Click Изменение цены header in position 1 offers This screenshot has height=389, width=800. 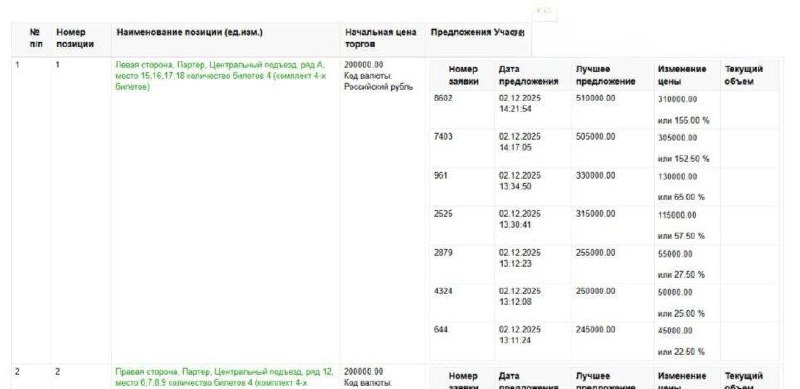point(682,75)
